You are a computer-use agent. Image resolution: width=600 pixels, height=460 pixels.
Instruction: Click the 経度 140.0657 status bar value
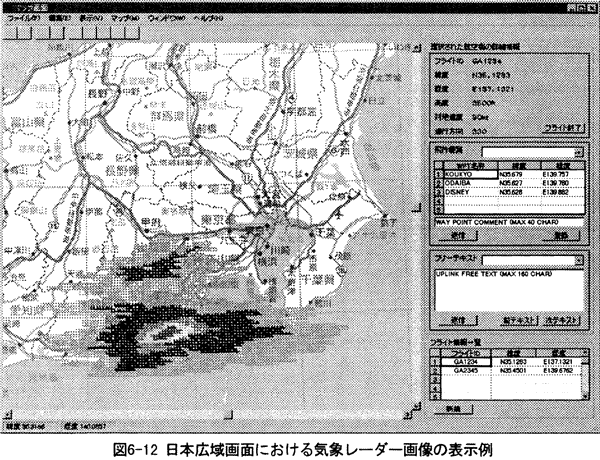pos(84,426)
